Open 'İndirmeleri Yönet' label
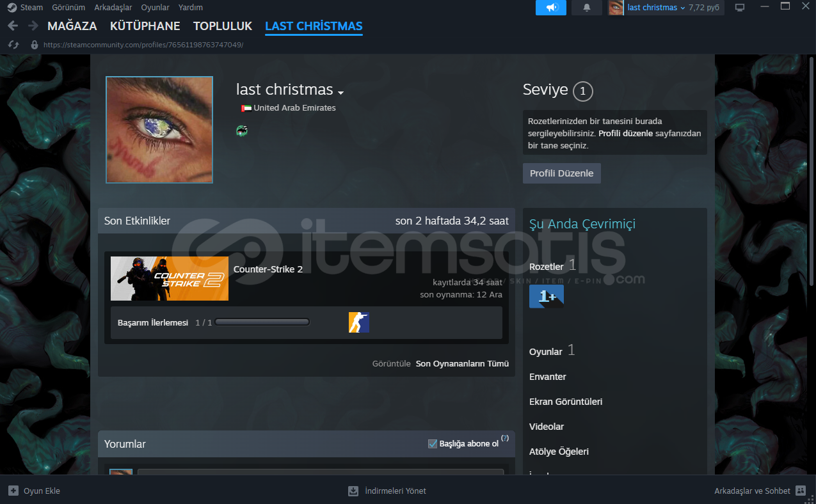 396,491
